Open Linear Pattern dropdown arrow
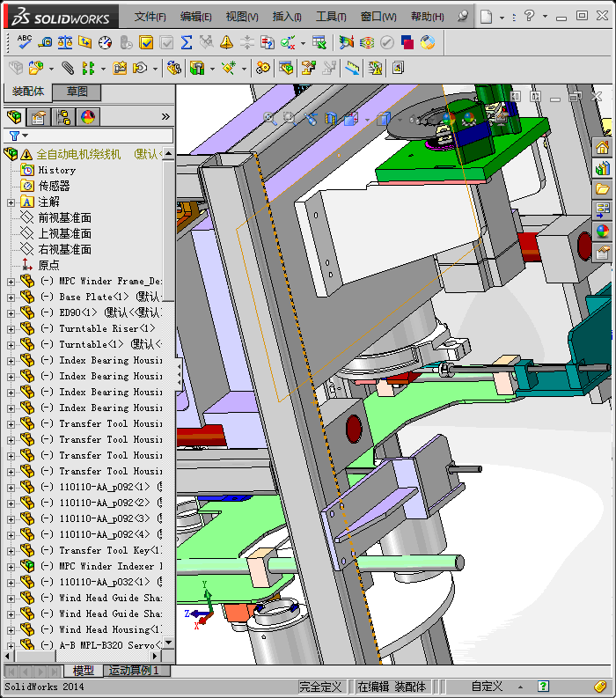 click(x=103, y=69)
